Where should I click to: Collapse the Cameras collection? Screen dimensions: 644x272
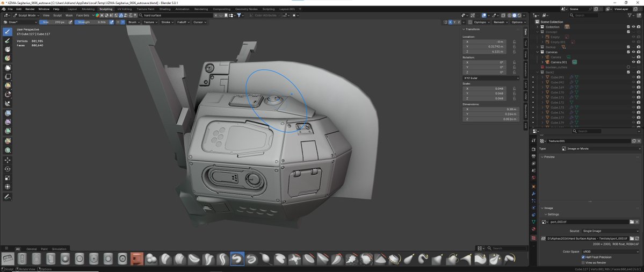tap(538, 52)
